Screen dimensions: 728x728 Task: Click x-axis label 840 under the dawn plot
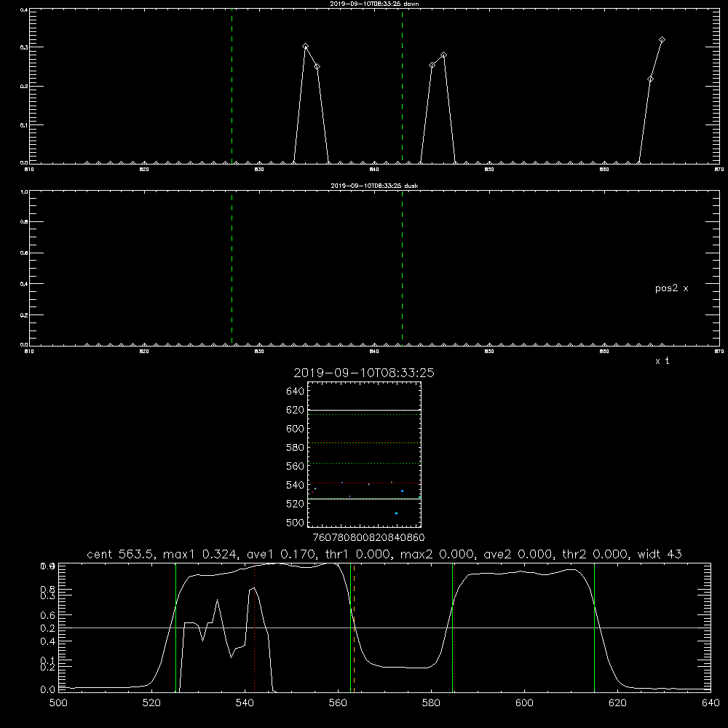coord(374,170)
